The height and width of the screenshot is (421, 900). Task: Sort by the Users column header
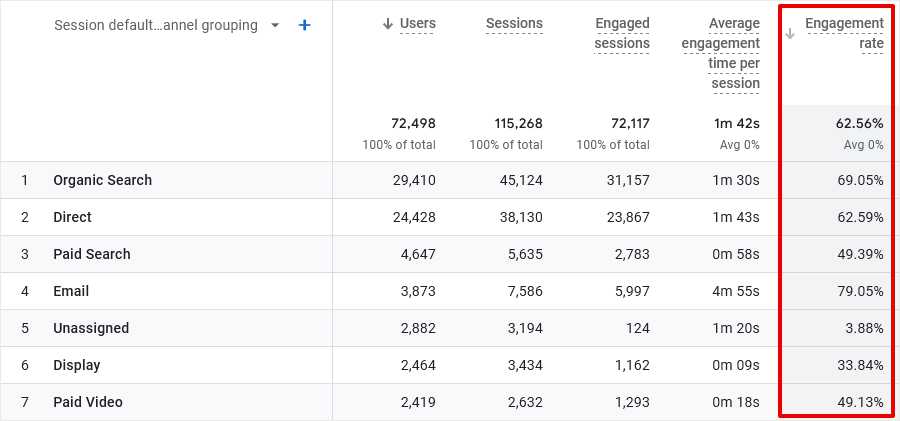coord(417,23)
